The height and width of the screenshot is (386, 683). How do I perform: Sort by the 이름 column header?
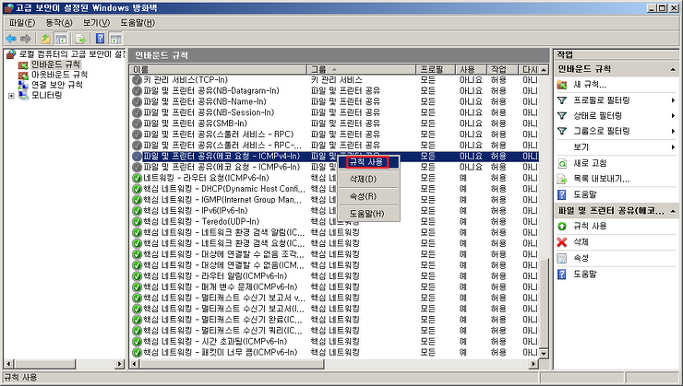coord(218,69)
